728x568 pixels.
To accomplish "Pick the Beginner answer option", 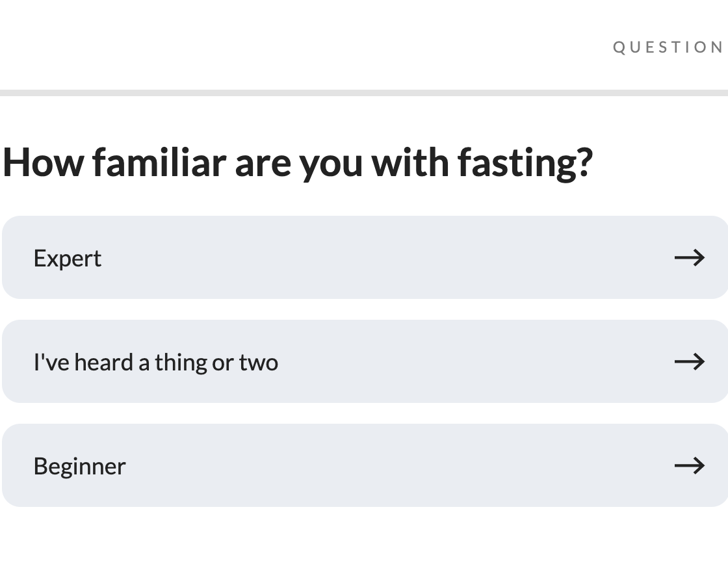I will 364,465.
